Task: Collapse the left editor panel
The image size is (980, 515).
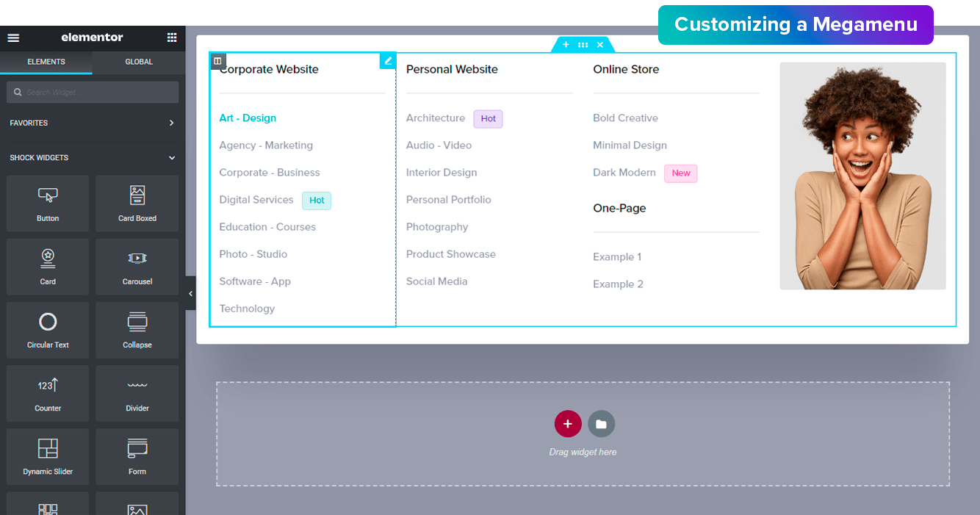Action: click(x=190, y=293)
